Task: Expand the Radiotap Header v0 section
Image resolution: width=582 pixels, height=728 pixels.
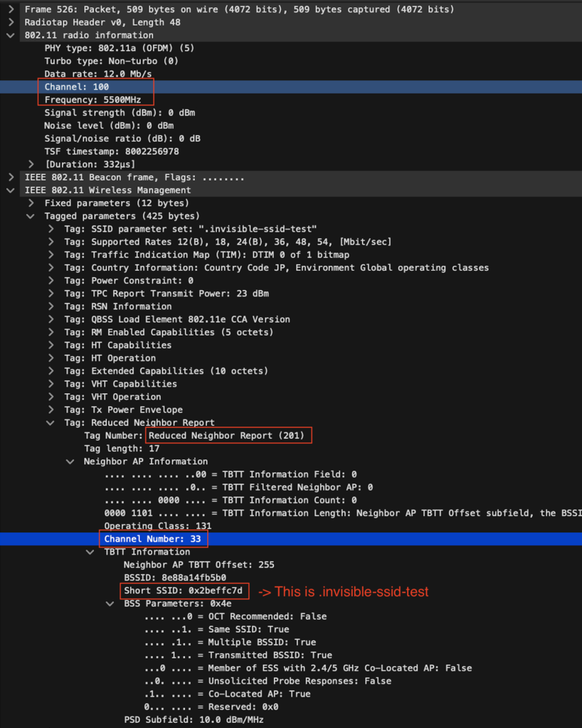Action: (x=11, y=22)
